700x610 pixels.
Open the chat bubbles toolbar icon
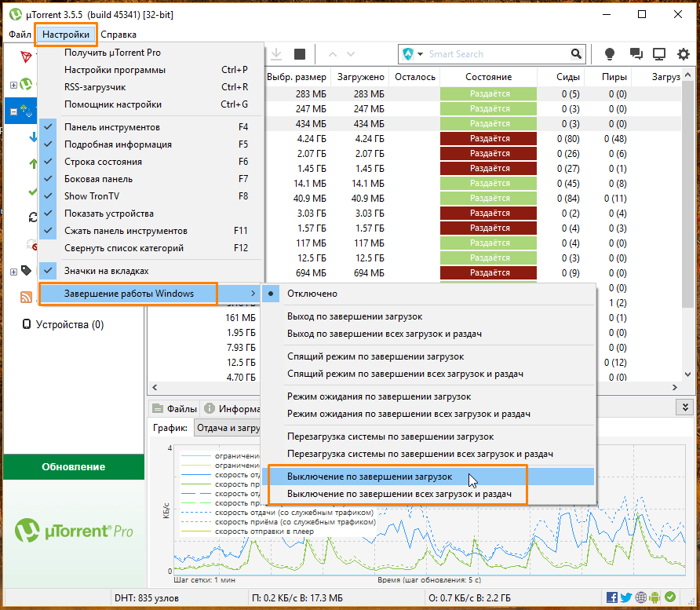point(636,54)
